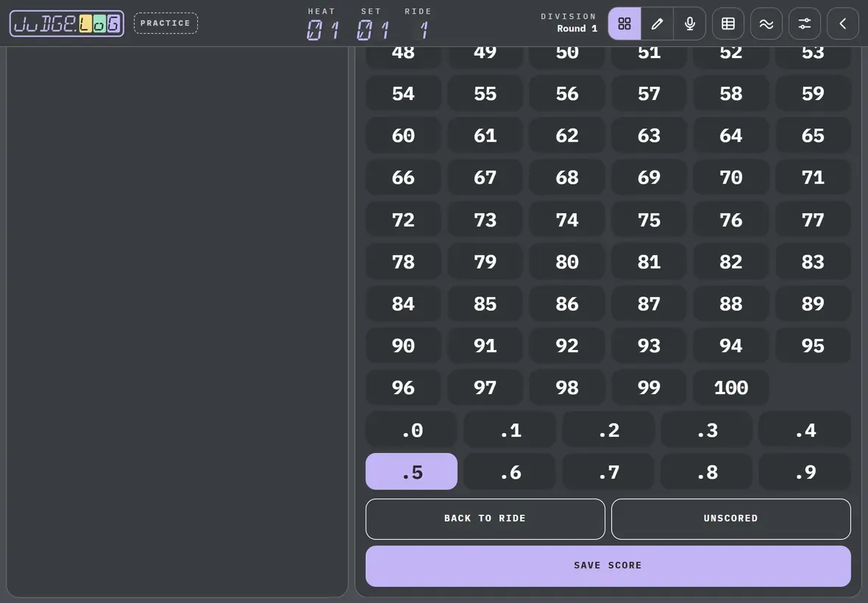Pick score 62
Viewport: 868px width, 603px height.
click(567, 135)
